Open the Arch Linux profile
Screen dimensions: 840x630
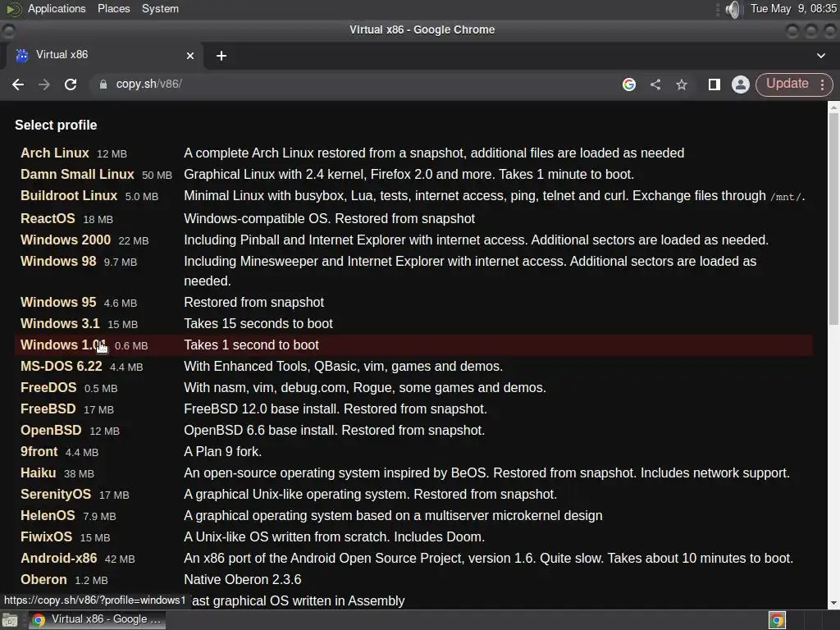point(55,153)
